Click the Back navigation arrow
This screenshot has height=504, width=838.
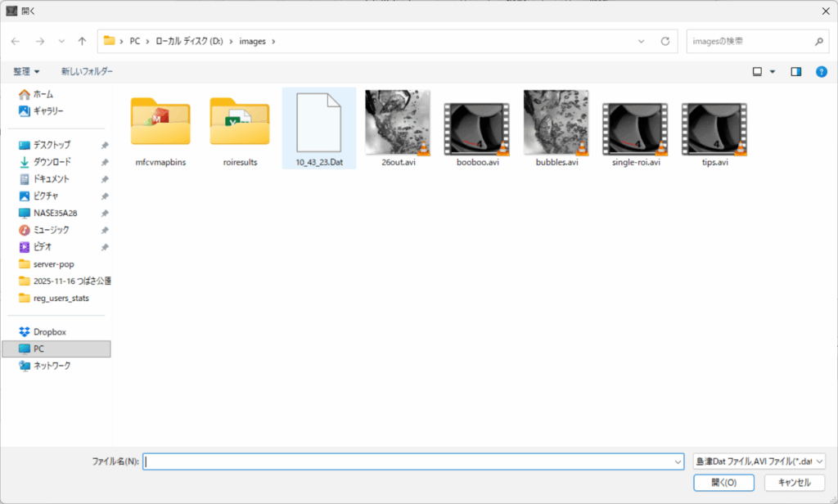(x=16, y=41)
